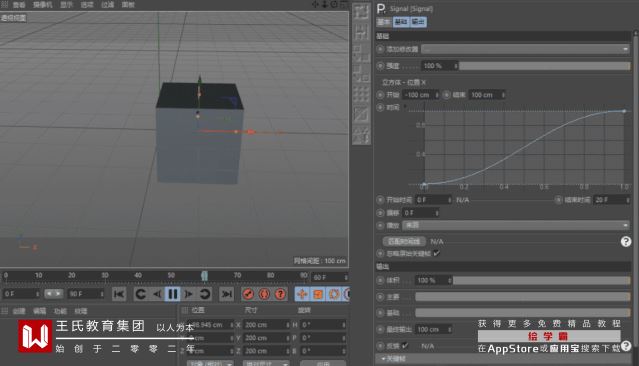
Task: Toggle the 反馈 checkbox
Action: 405,346
